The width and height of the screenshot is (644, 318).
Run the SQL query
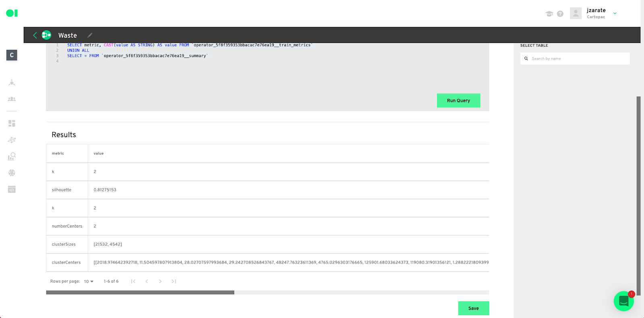point(458,101)
